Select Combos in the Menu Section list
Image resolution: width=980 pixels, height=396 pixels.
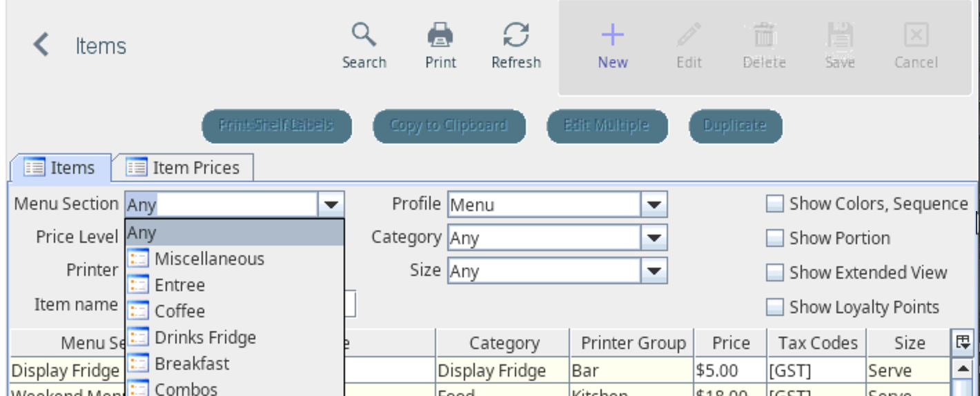coord(235,387)
